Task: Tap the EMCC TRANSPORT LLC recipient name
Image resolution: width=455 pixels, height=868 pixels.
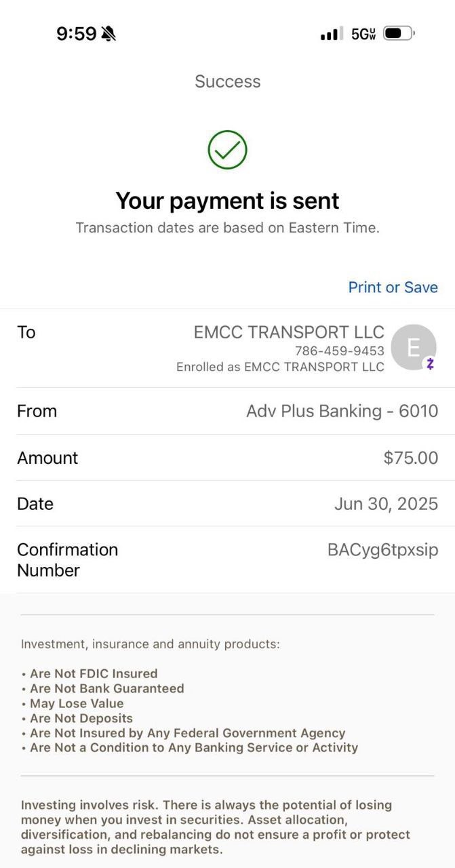Action: click(289, 332)
